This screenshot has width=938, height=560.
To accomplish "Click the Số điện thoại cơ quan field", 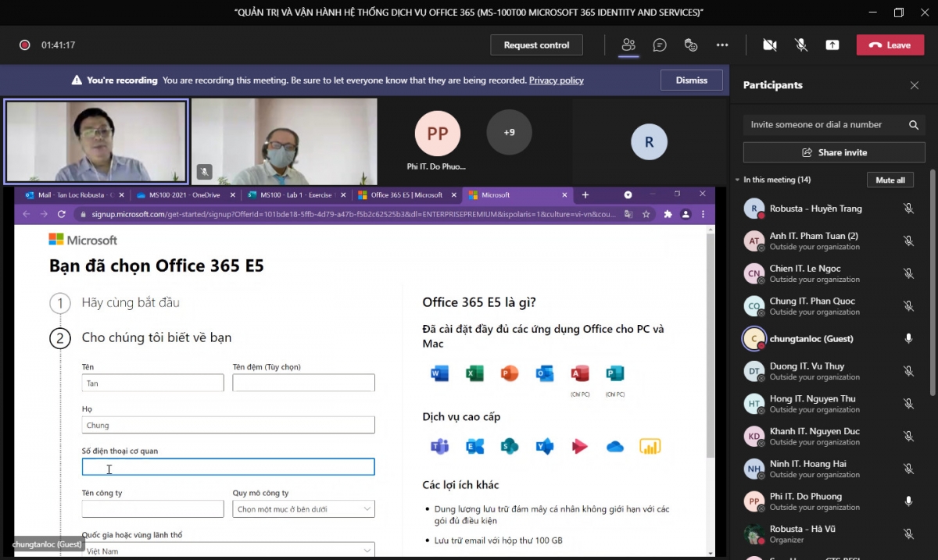I will coord(228,467).
